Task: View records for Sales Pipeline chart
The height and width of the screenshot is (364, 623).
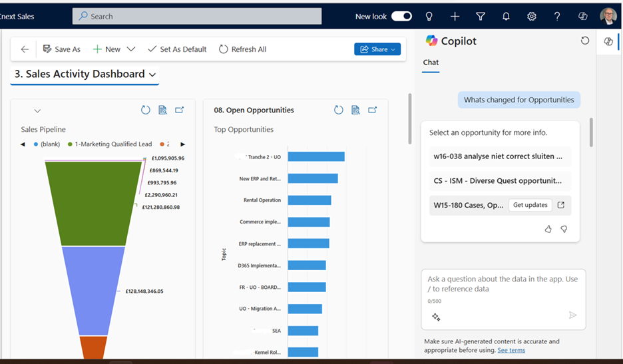Action: (x=162, y=110)
